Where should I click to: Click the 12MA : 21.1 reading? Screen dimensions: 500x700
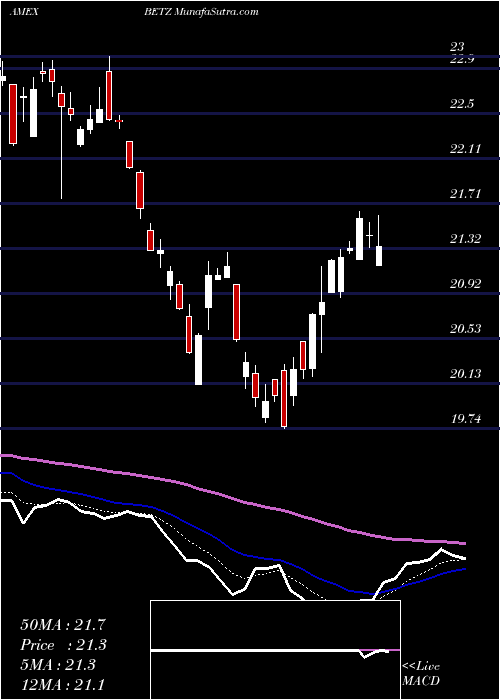coord(63,684)
